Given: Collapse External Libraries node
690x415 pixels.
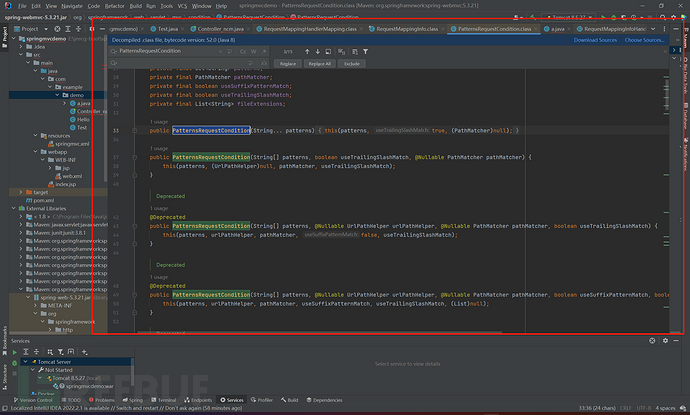Looking at the screenshot, I should click(x=14, y=209).
